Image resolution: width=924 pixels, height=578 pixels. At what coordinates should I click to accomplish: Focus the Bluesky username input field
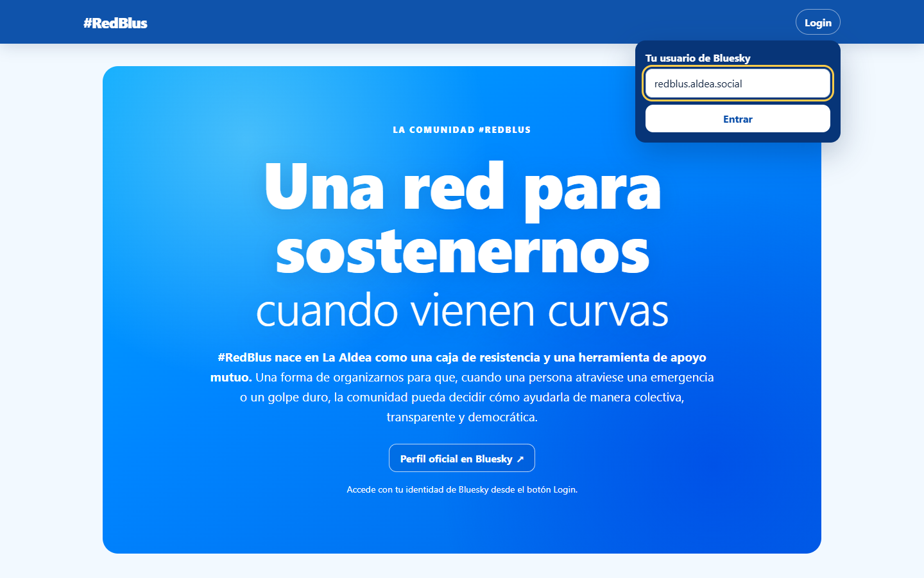[738, 83]
